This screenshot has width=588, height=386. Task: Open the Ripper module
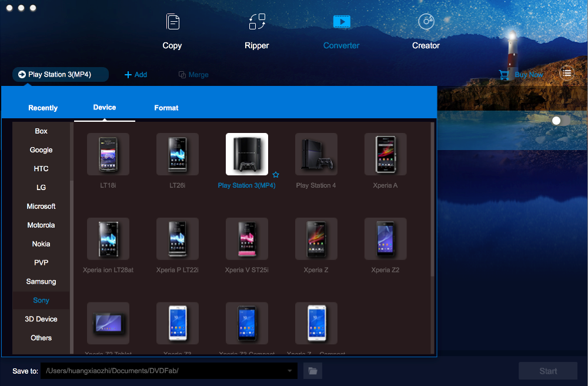coord(257,32)
